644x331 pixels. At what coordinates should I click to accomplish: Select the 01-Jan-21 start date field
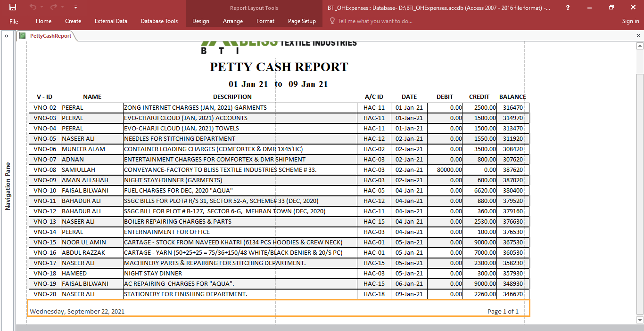[248, 84]
